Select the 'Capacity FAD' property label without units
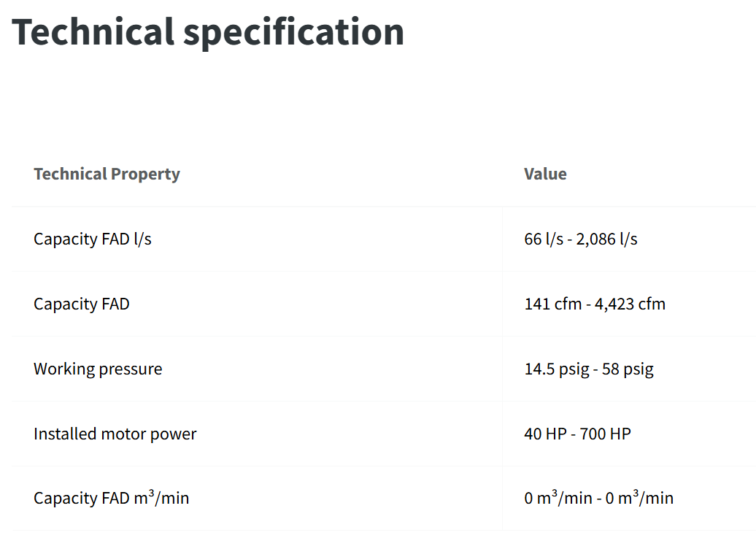The height and width of the screenshot is (557, 756). (x=81, y=304)
